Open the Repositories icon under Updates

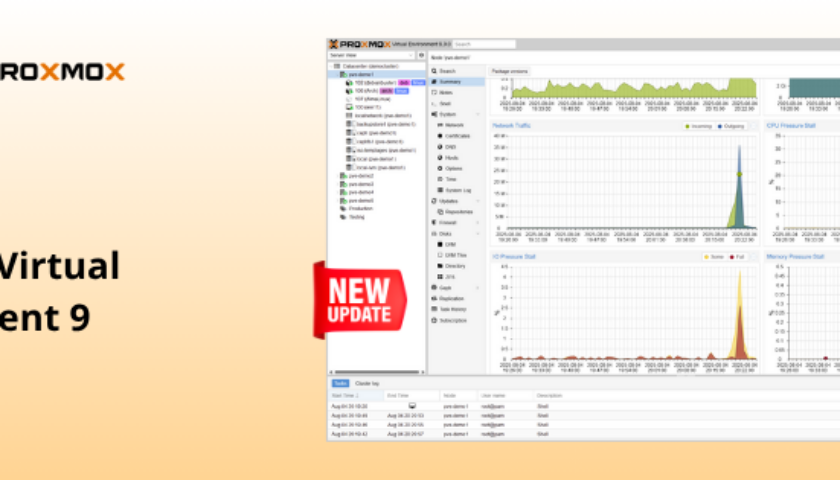(x=440, y=212)
